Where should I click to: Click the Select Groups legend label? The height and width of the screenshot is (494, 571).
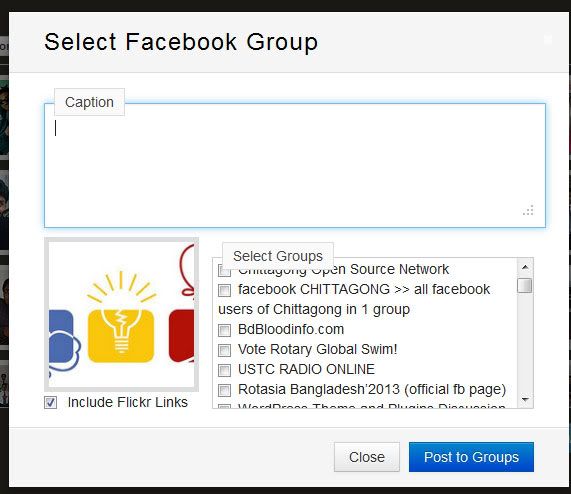[278, 256]
